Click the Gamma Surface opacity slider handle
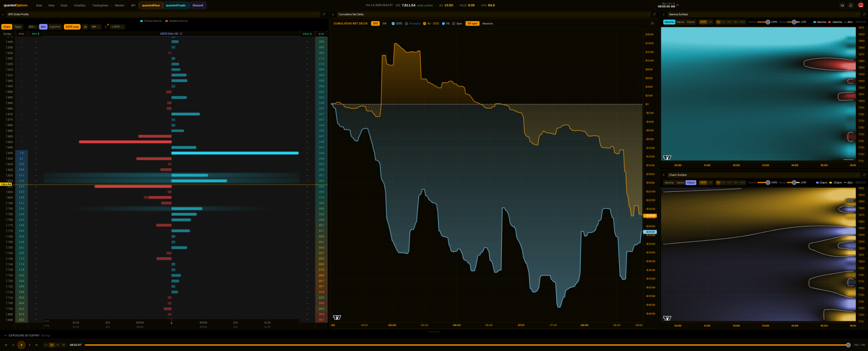Image resolution: width=868 pixels, height=351 pixels. [x=767, y=22]
